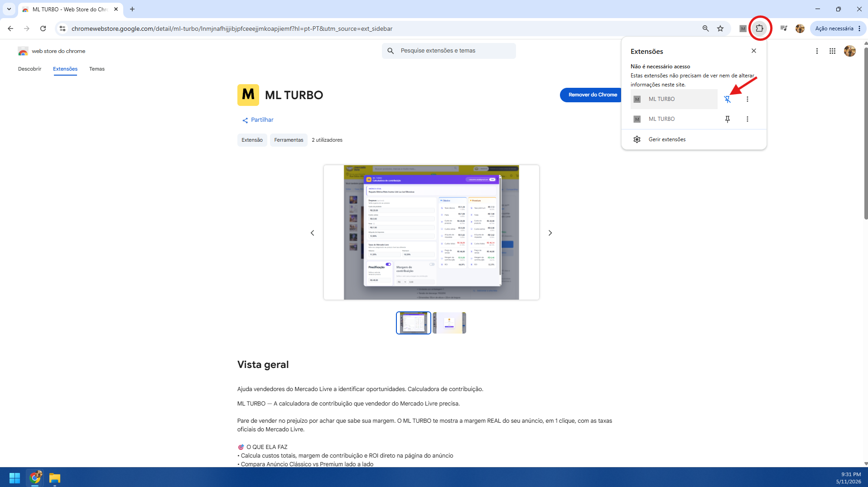The width and height of the screenshot is (868, 487).
Task: Open File Explorer from the taskbar
Action: point(55,478)
